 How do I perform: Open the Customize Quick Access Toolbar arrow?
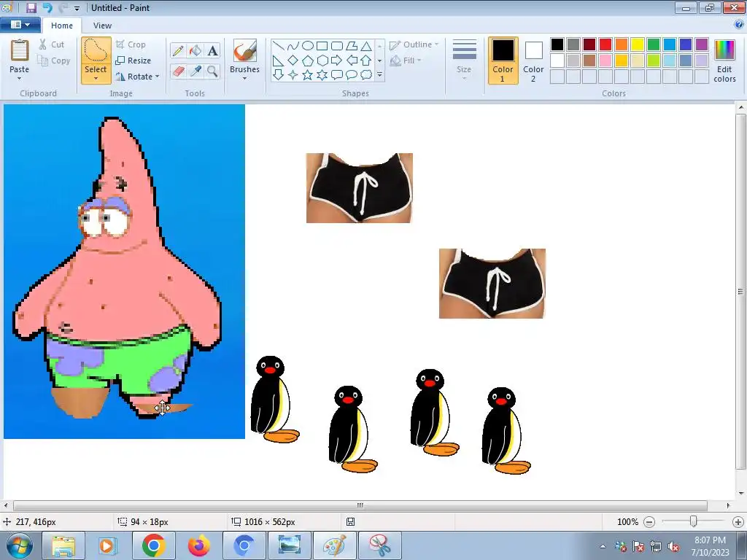pos(77,8)
